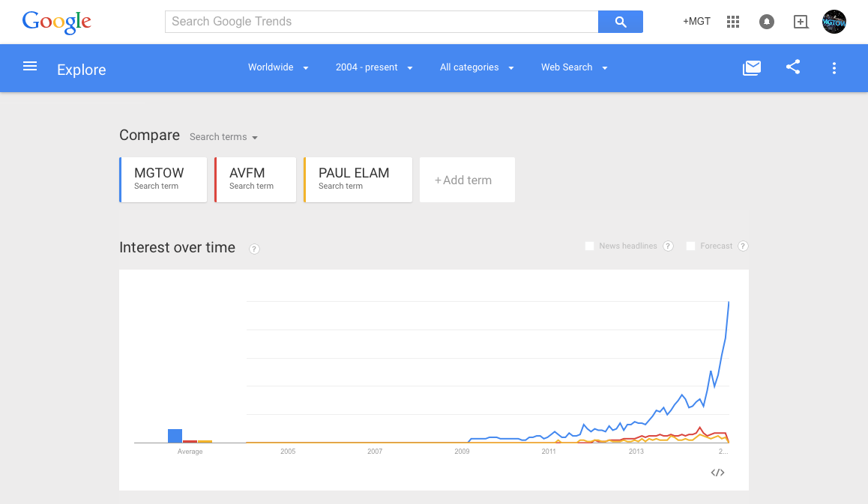Enable the Forecast checkbox
This screenshot has height=504, width=868.
pyautogui.click(x=690, y=246)
